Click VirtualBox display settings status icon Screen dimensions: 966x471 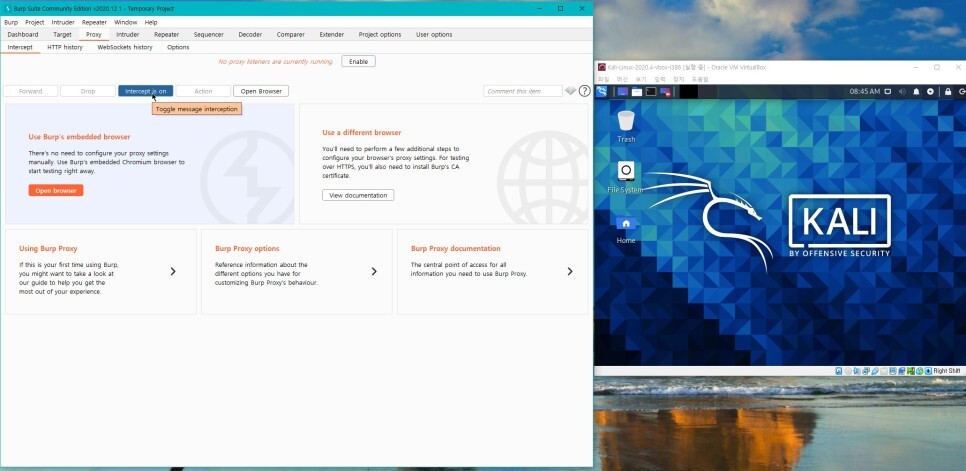click(x=893, y=371)
